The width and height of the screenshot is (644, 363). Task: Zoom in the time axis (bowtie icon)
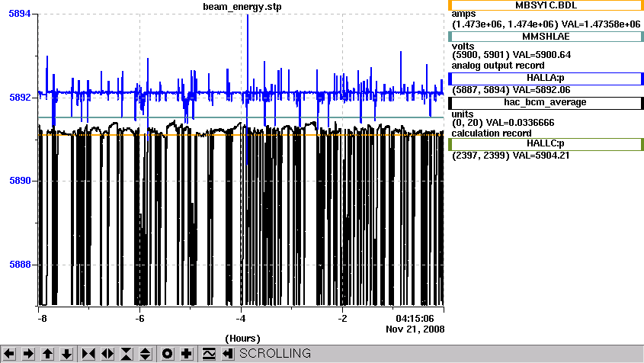(88, 354)
